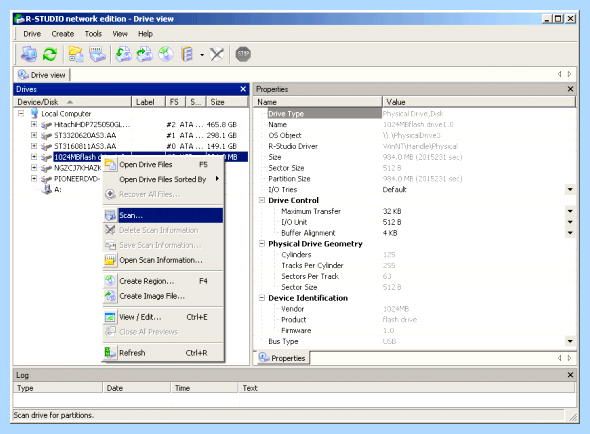Expand the HitachiHDP725050GL drive node
The width and height of the screenshot is (590, 434).
pyautogui.click(x=34, y=124)
